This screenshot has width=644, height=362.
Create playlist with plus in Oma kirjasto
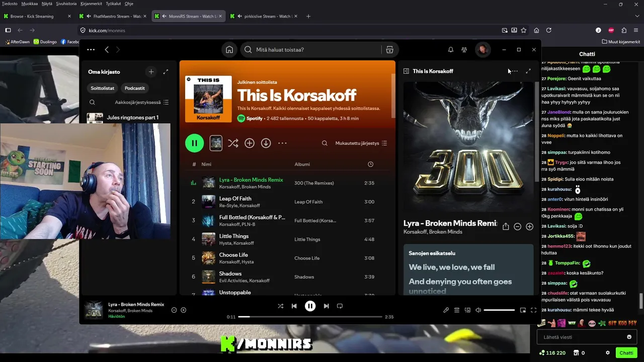coord(151,72)
